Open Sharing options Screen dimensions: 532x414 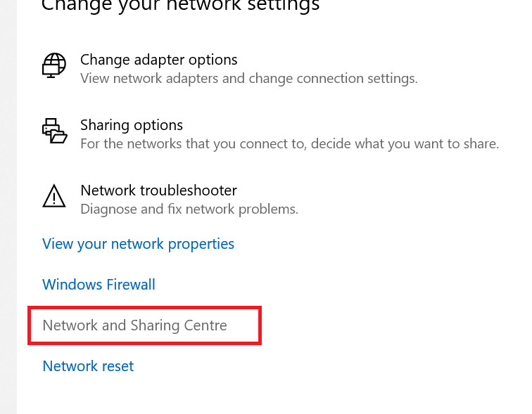click(x=132, y=125)
